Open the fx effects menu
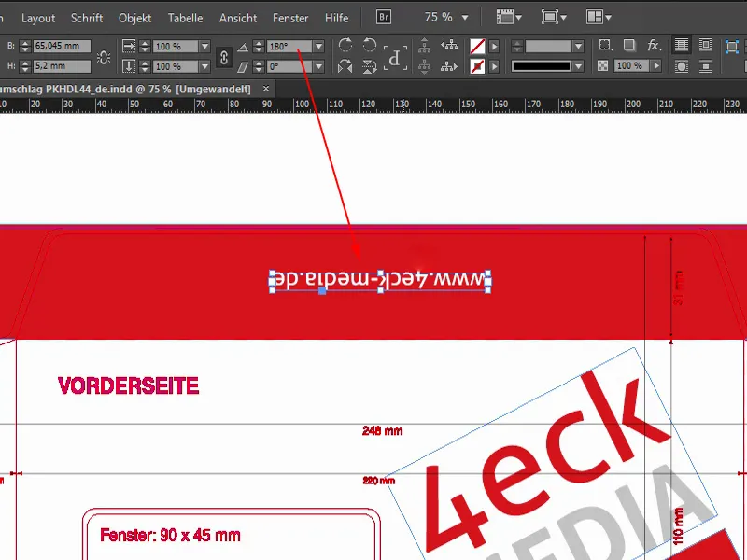 (x=655, y=45)
